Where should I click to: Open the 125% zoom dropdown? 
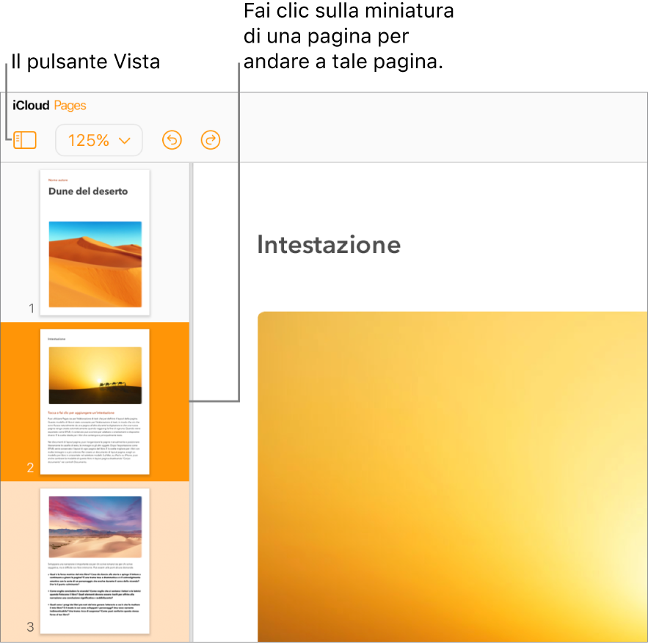(99, 140)
